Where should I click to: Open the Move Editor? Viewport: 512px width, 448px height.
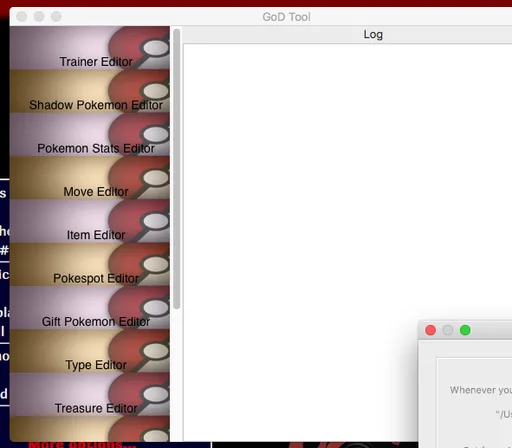90,178
